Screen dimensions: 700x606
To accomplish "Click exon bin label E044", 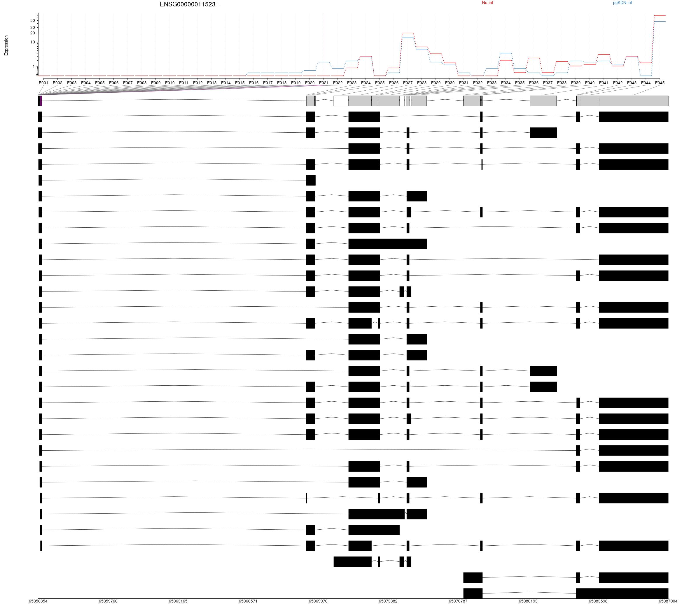I will point(646,83).
